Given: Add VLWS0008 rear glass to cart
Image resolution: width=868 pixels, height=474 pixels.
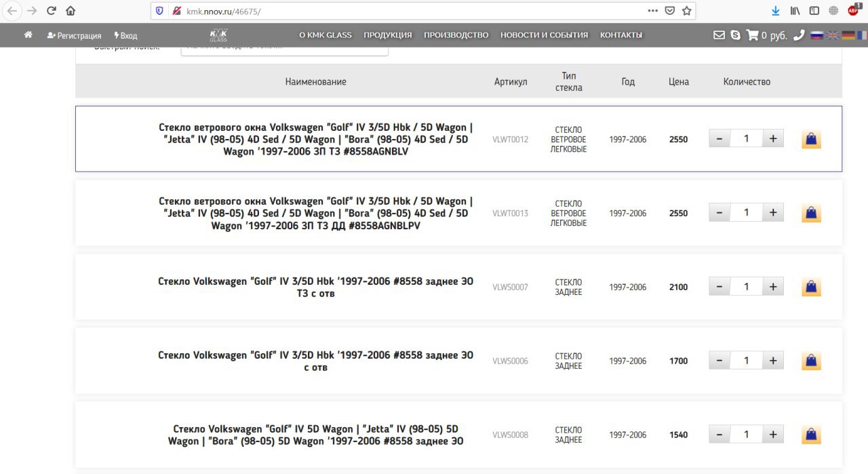Looking at the screenshot, I should coord(811,435).
